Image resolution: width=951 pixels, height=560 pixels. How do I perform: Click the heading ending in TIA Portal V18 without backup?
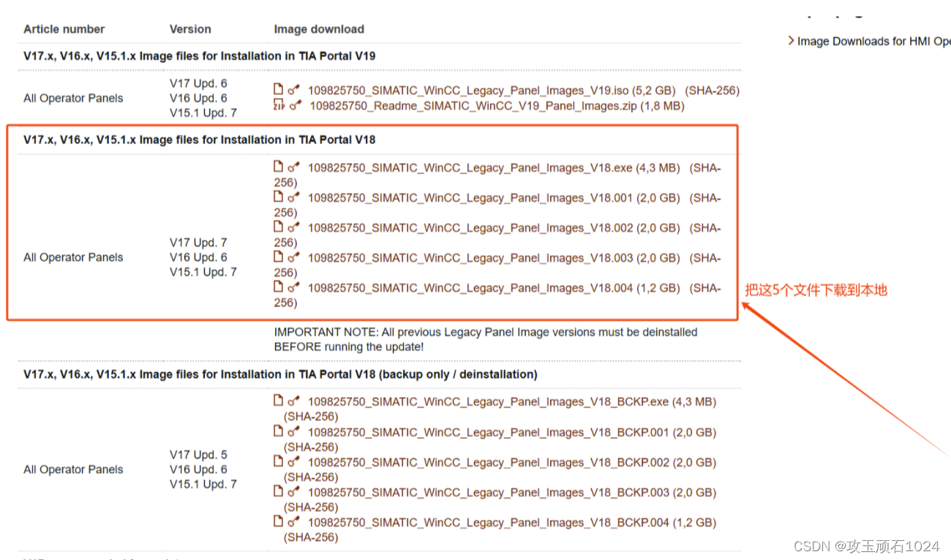(200, 139)
